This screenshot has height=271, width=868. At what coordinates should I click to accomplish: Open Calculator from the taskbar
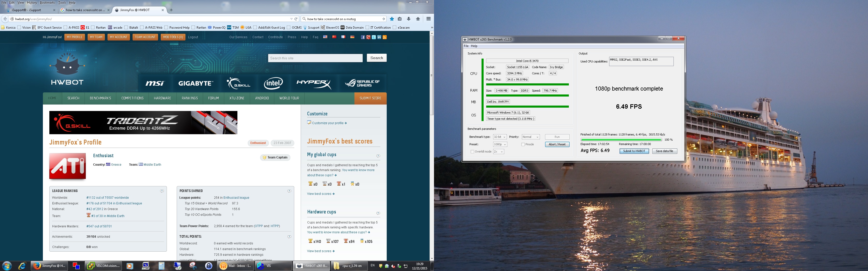point(161,266)
